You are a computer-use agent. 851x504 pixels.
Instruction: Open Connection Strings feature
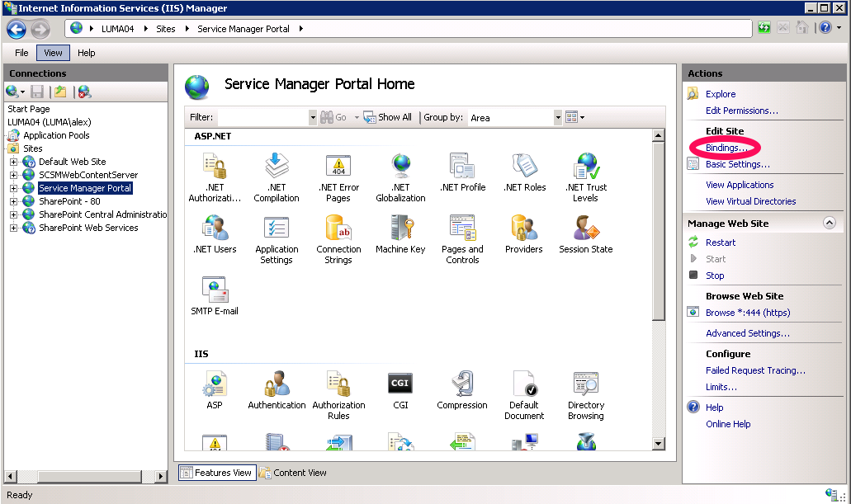338,239
